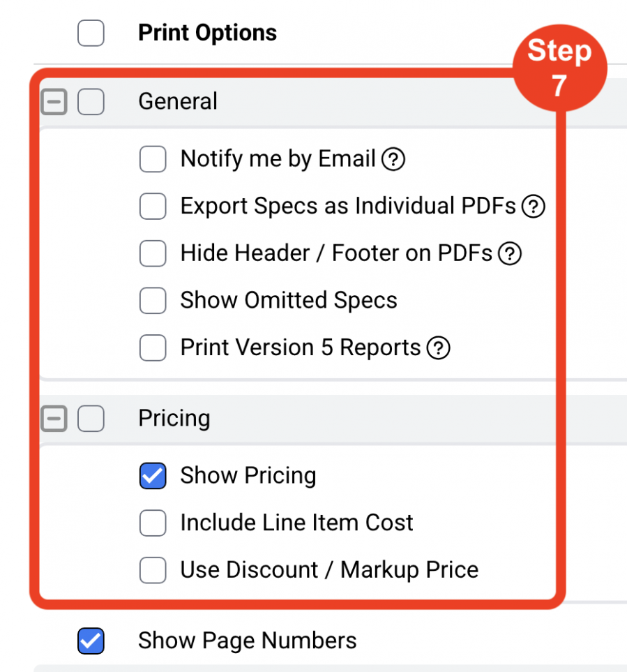This screenshot has height=672, width=627.
Task: Show help for Print Version 5 Reports
Action: (438, 348)
